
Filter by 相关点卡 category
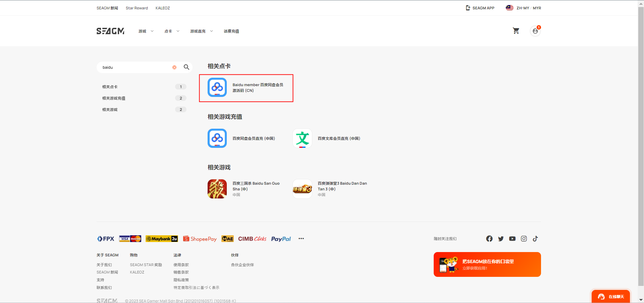(x=144, y=87)
